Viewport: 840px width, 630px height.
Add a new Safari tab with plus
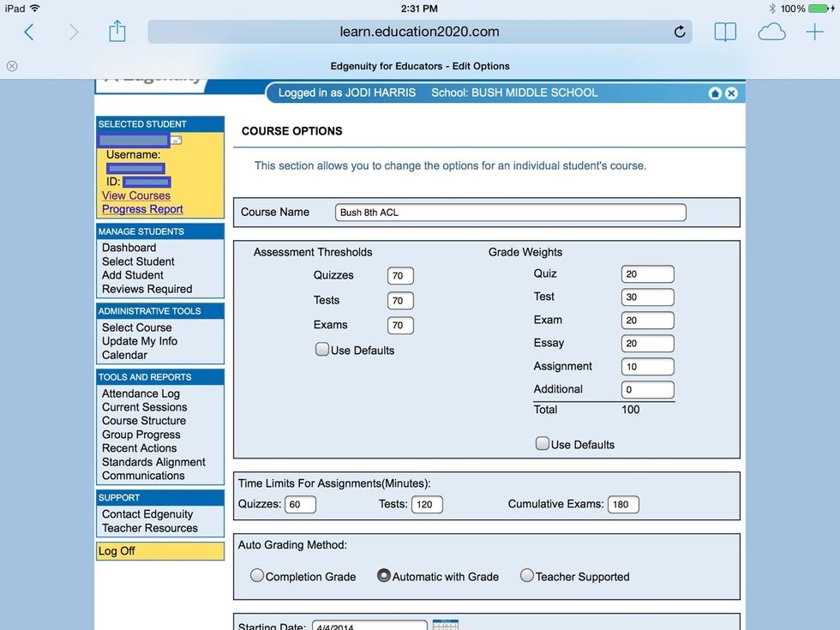(x=814, y=32)
